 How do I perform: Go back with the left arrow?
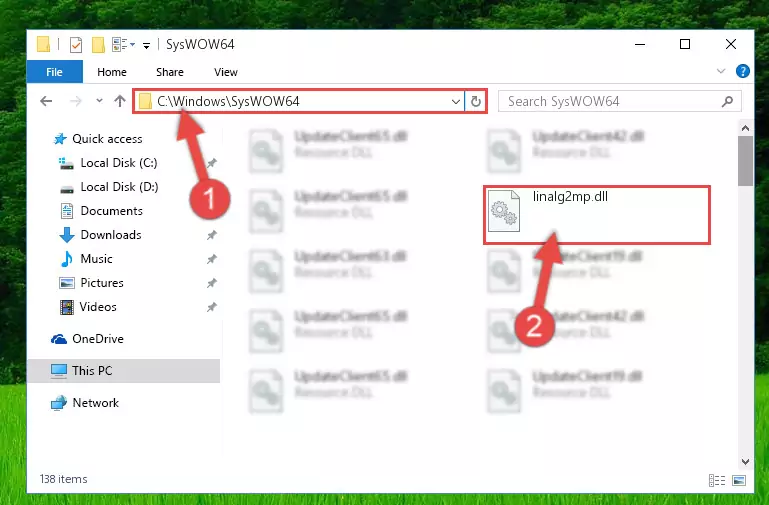tap(46, 101)
